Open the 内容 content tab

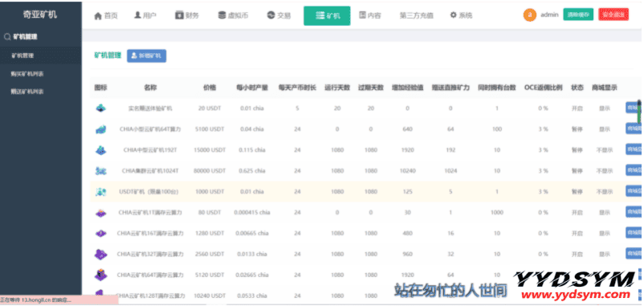(x=369, y=15)
